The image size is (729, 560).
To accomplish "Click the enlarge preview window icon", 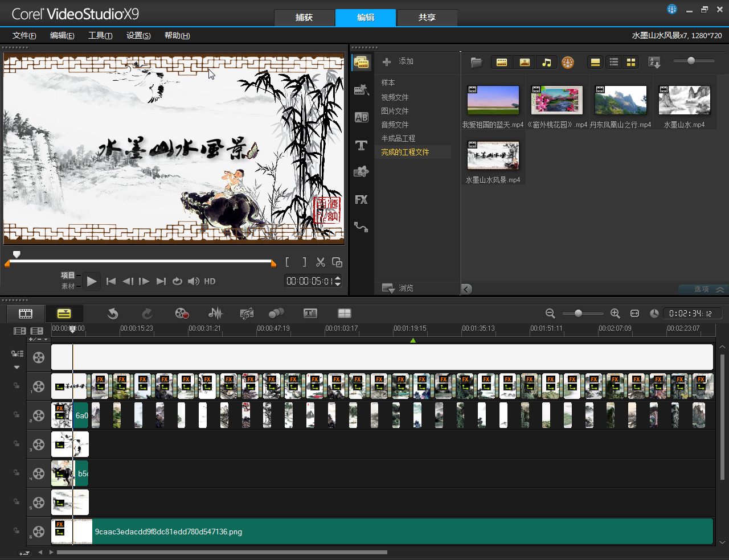I will pyautogui.click(x=337, y=262).
